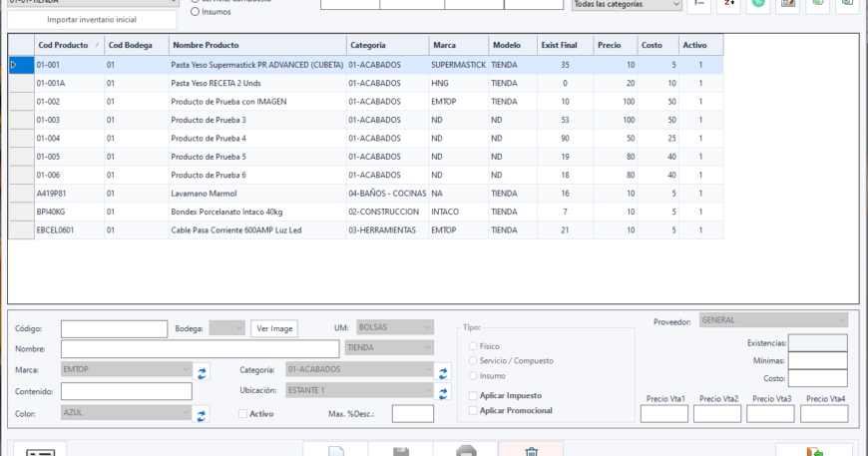Screen dimensions: 868x456
Task: Open the Bodega dropdown
Action: [226, 328]
